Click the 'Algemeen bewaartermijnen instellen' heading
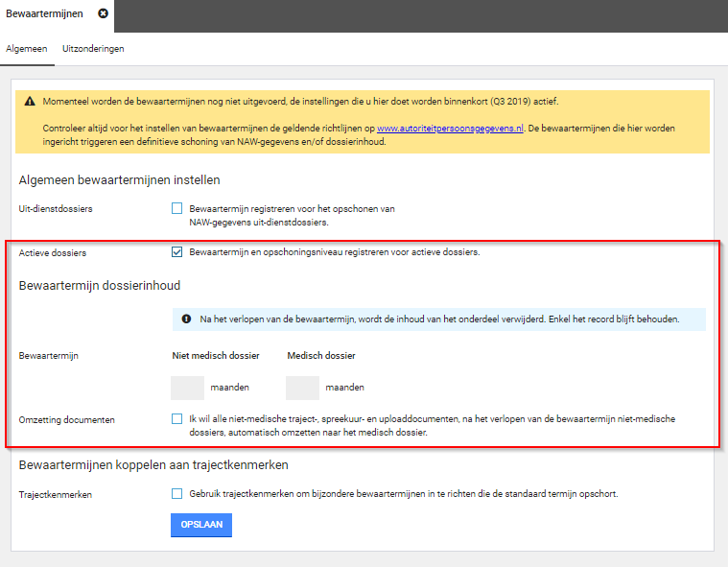This screenshot has height=567, width=728. 119,179
